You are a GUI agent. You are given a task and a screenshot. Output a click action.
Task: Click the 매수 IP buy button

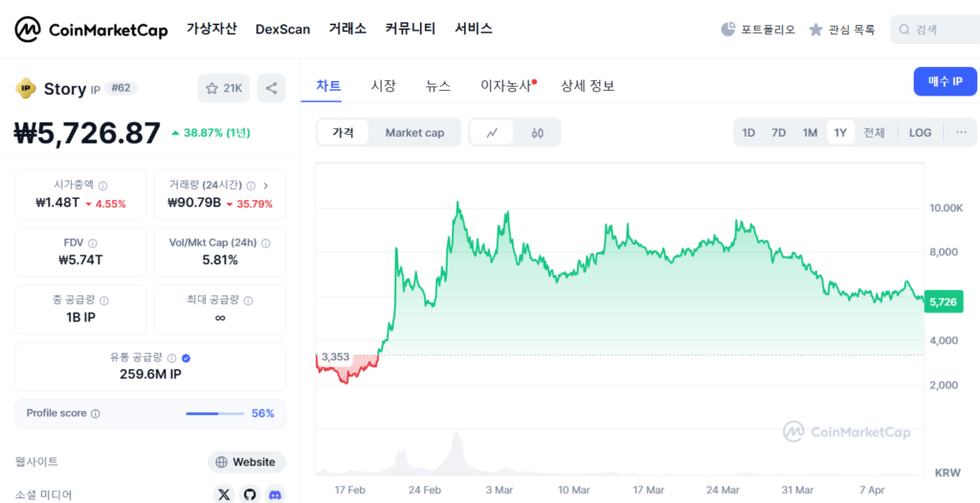945,82
